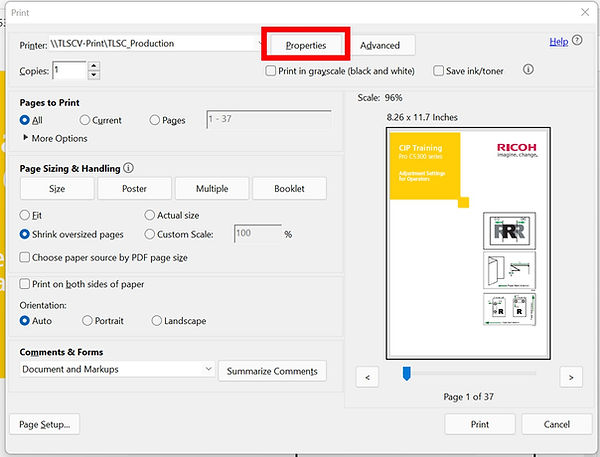The width and height of the screenshot is (600, 457).
Task: Go to next preview page arrow
Action: pos(571,377)
